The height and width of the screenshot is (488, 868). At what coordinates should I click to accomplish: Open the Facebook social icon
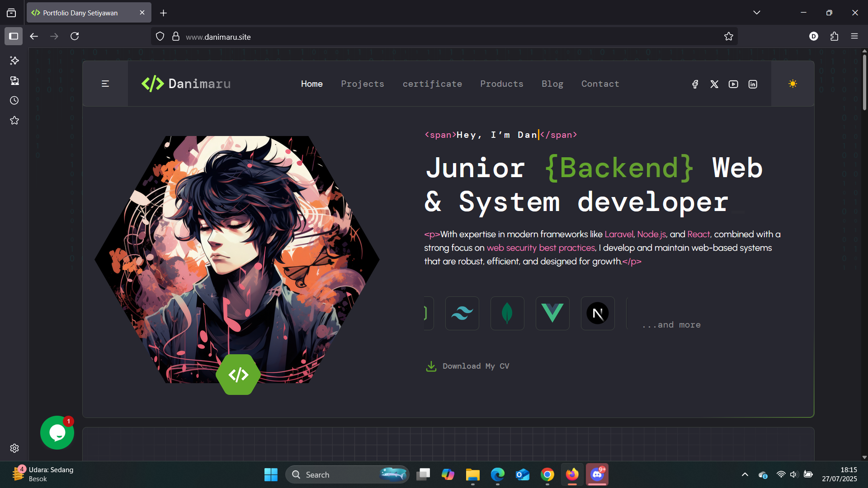tap(695, 84)
